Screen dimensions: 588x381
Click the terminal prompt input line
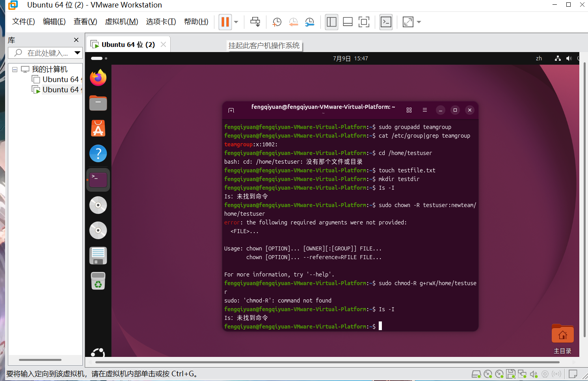[350, 326]
